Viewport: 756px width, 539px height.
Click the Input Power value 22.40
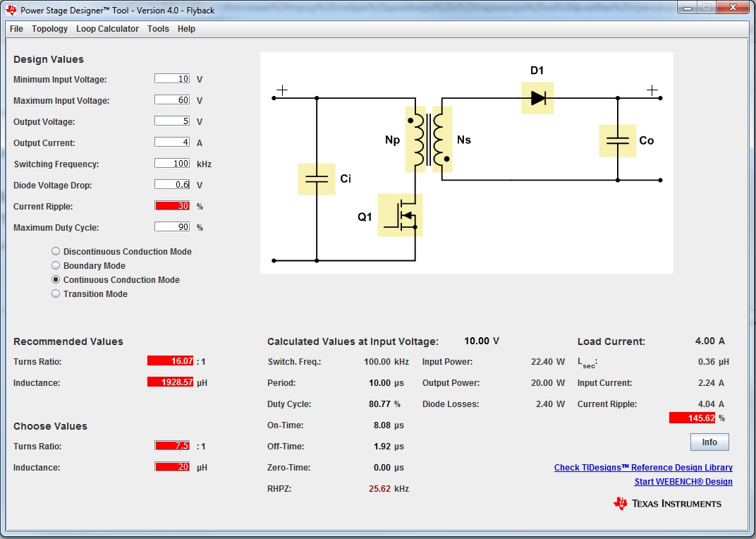point(542,361)
